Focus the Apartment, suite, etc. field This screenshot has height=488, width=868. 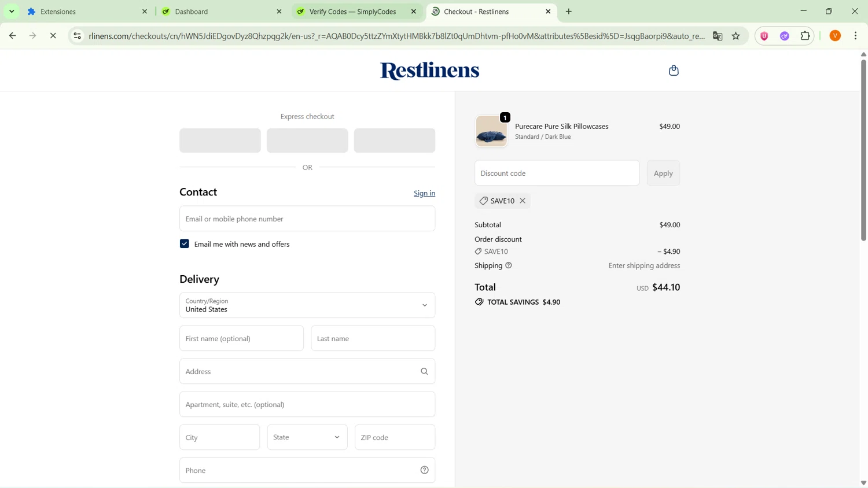pos(307,404)
